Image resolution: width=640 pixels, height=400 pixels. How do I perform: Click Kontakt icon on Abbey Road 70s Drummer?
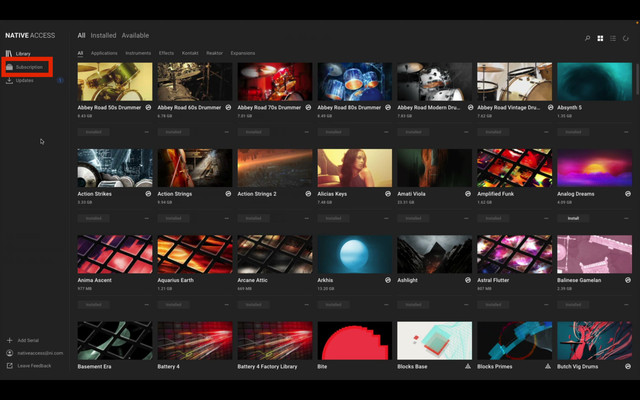(x=308, y=107)
